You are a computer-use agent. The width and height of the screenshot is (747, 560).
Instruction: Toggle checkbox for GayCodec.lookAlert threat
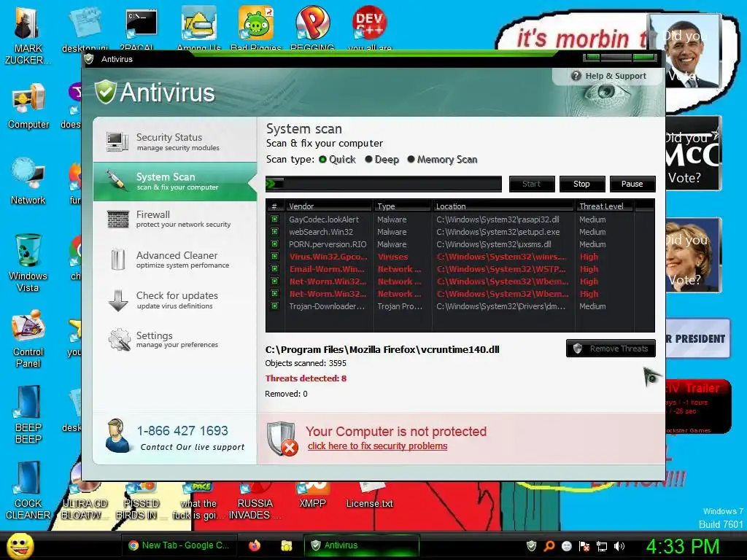[x=274, y=219]
